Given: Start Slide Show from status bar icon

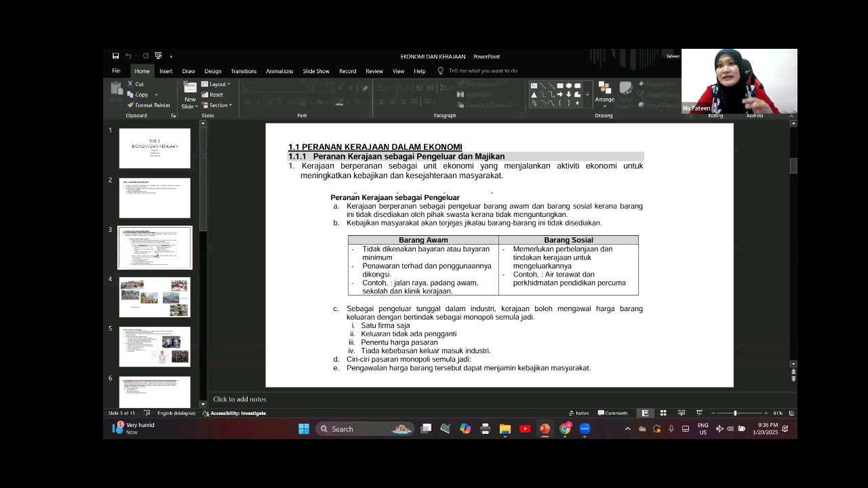Looking at the screenshot, I should [699, 413].
